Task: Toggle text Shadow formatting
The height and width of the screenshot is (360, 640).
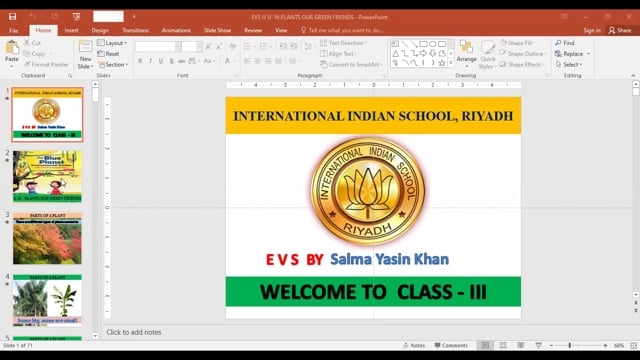Action: click(x=171, y=61)
